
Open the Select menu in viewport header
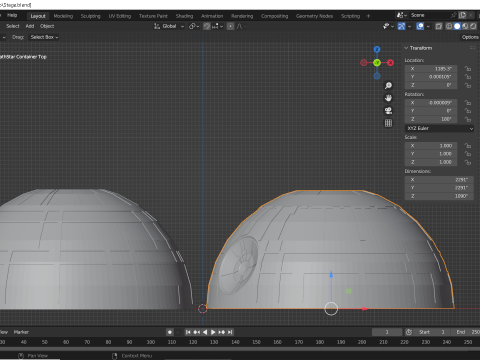[x=13, y=26]
